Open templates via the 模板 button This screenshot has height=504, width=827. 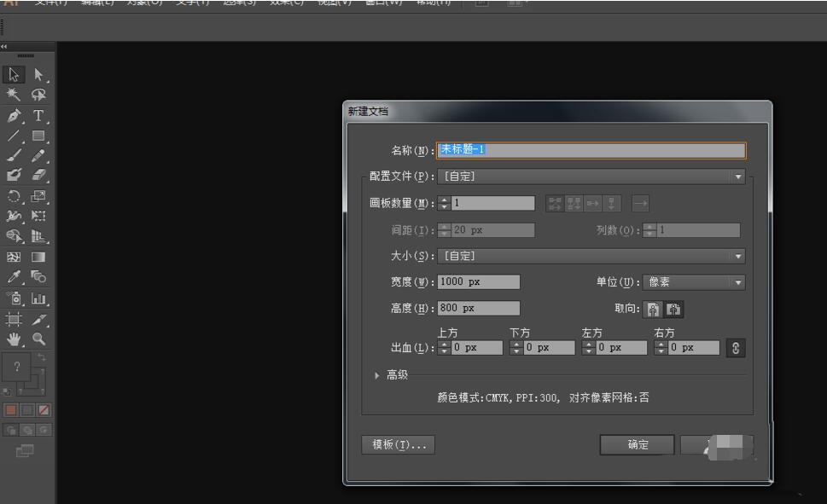[x=397, y=444]
